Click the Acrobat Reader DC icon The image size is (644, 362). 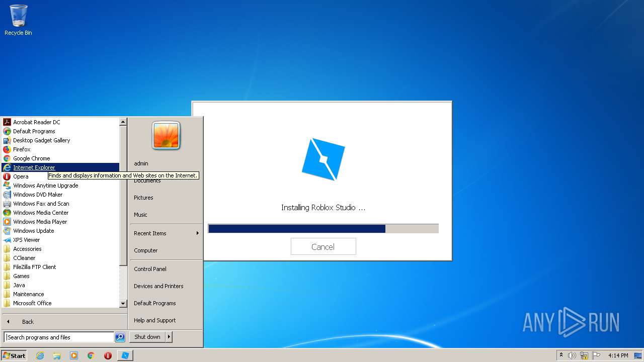pyautogui.click(x=7, y=122)
